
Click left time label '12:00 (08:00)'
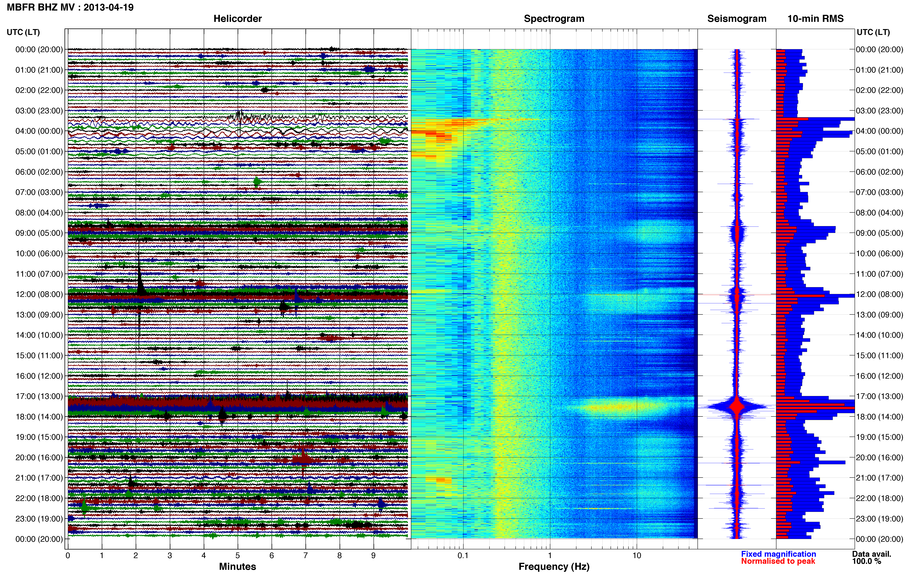click(x=39, y=294)
